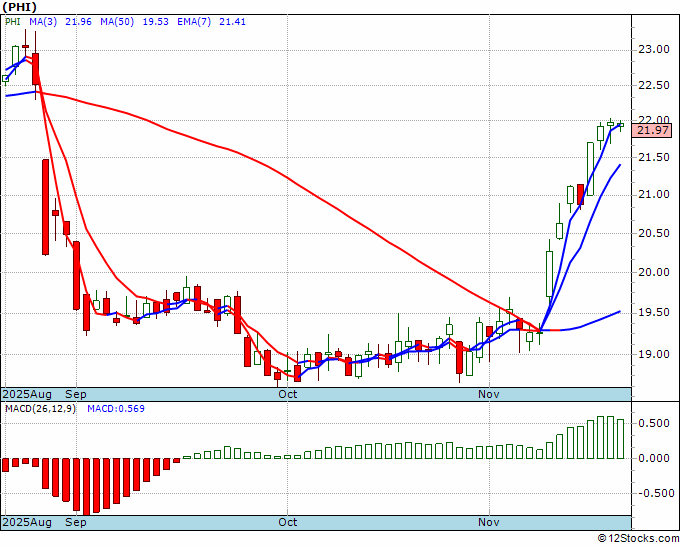Image resolution: width=680 pixels, height=546 pixels.
Task: Click the 0.000 MACD axis label
Action: pos(654,458)
